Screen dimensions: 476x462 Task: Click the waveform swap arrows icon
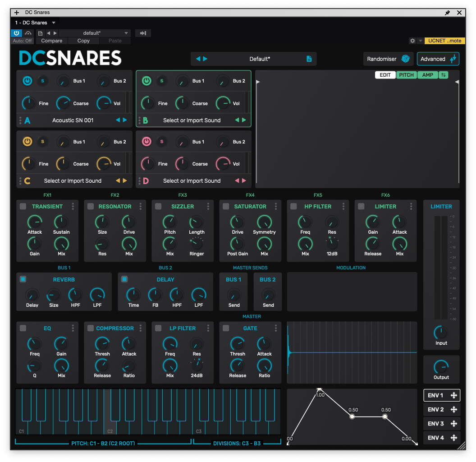click(x=444, y=75)
